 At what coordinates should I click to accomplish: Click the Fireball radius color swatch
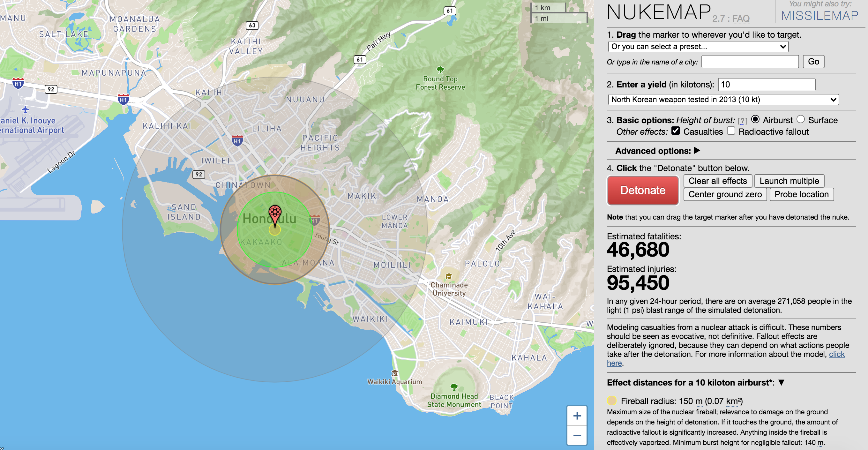[x=611, y=401]
